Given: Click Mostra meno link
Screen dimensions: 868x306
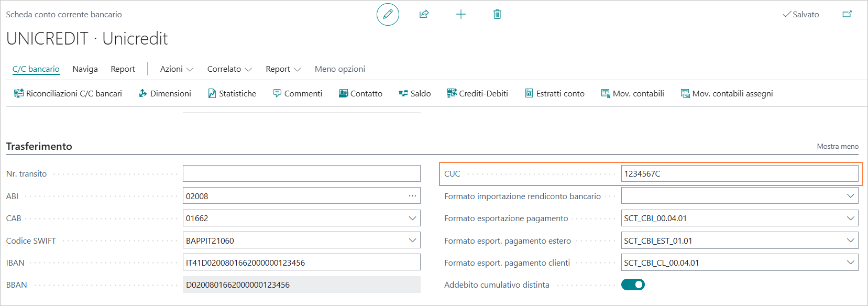Looking at the screenshot, I should pos(838,146).
